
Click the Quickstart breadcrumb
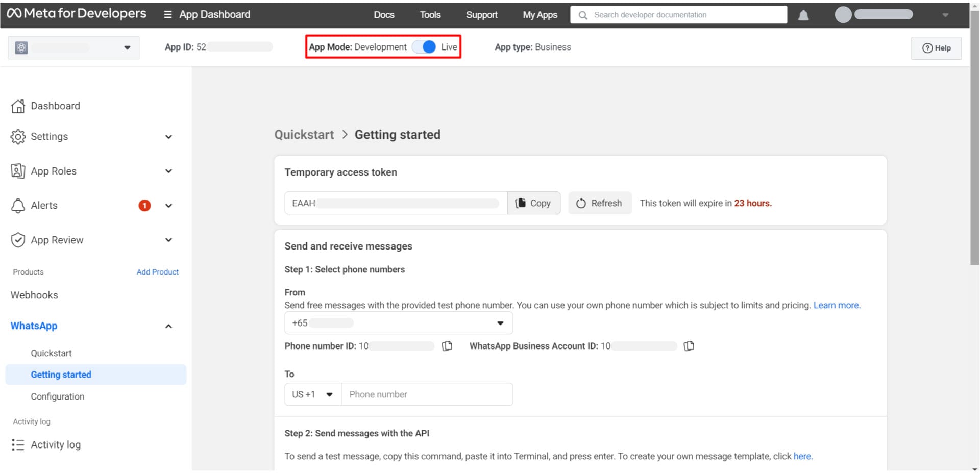click(304, 135)
